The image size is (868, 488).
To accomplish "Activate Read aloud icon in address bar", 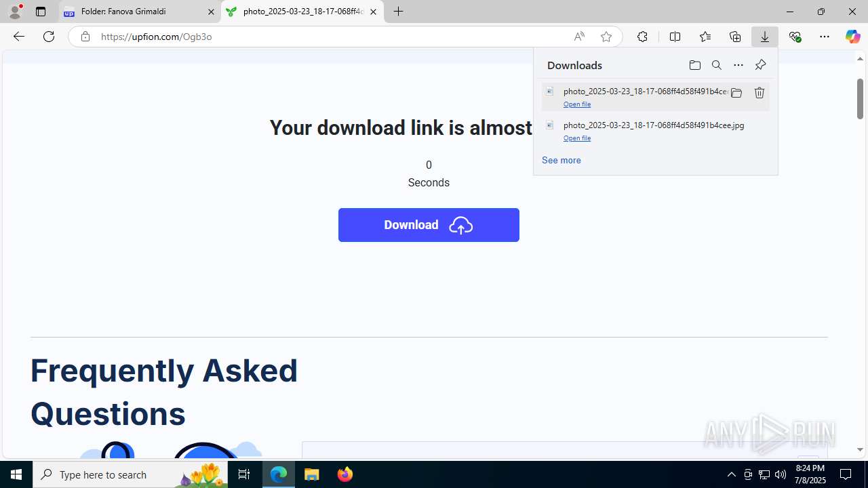I will pos(579,37).
